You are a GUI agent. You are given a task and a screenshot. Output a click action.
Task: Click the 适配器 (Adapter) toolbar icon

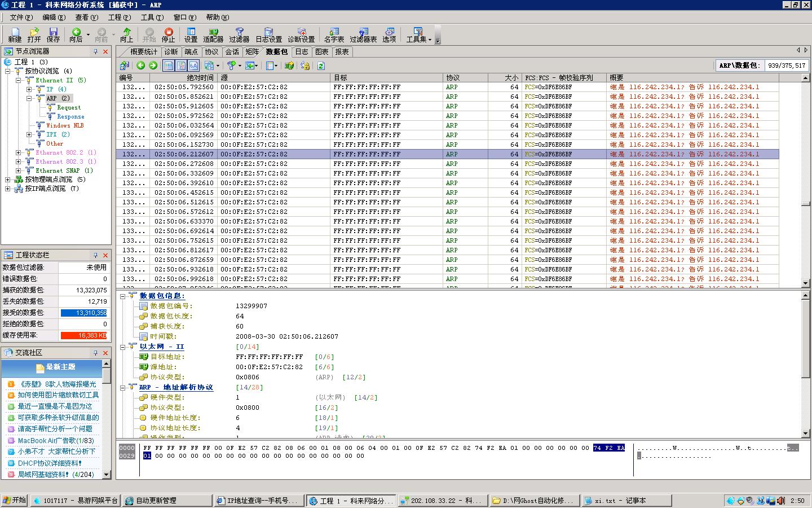213,35
